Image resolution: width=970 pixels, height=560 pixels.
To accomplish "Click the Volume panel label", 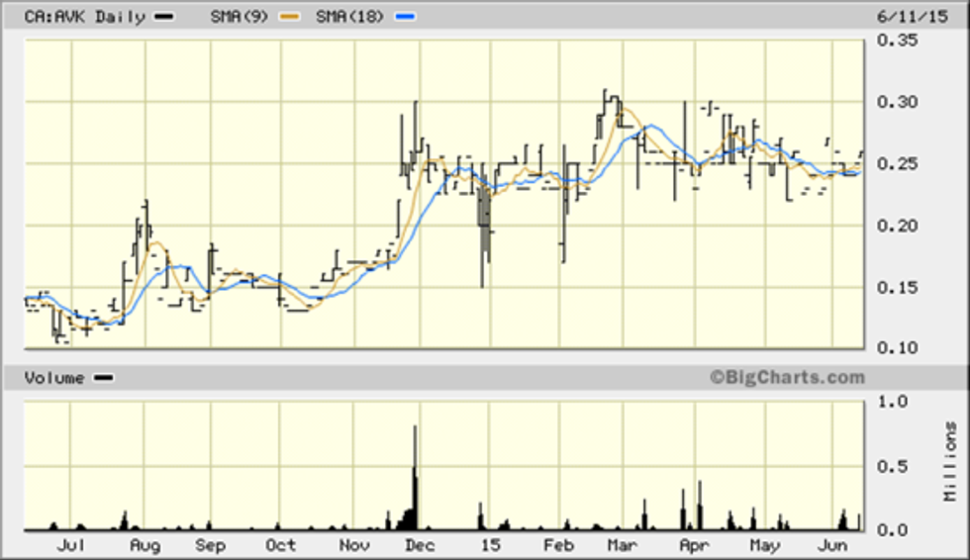I will 54,378.
